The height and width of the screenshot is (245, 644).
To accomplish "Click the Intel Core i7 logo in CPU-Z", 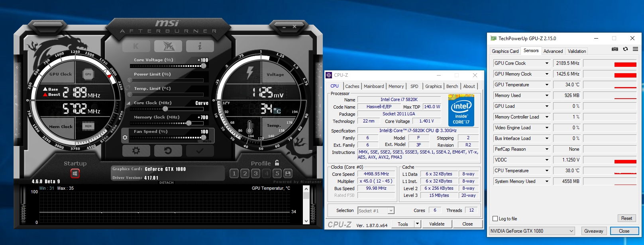I will (x=461, y=110).
